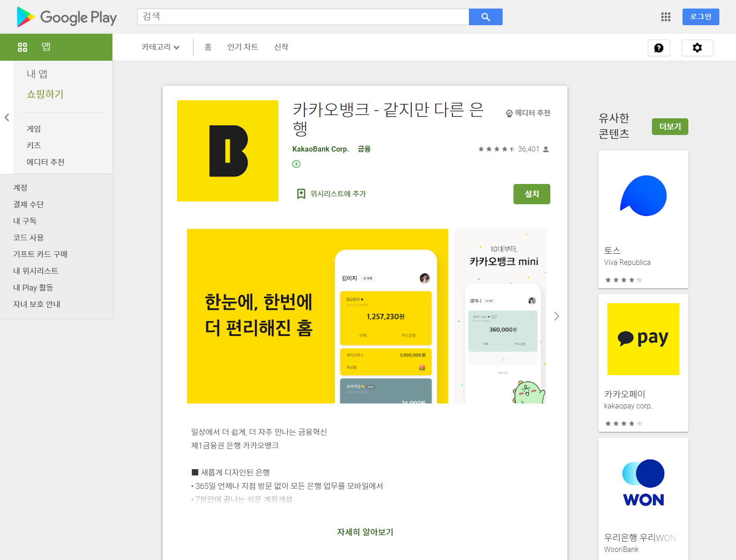
Task: Select 내 앱 in sidebar
Action: pyautogui.click(x=37, y=74)
